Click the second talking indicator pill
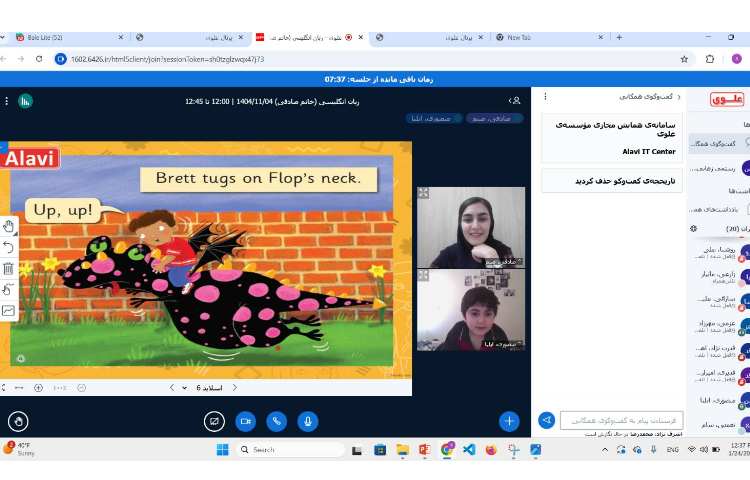Viewport: 750px width, 480px height. click(x=434, y=118)
